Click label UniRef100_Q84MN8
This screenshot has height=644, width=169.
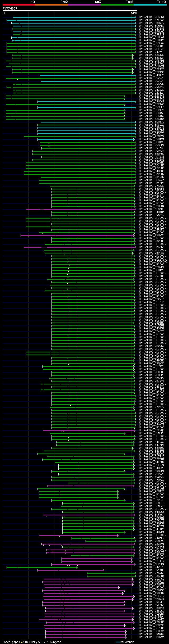[152, 166]
